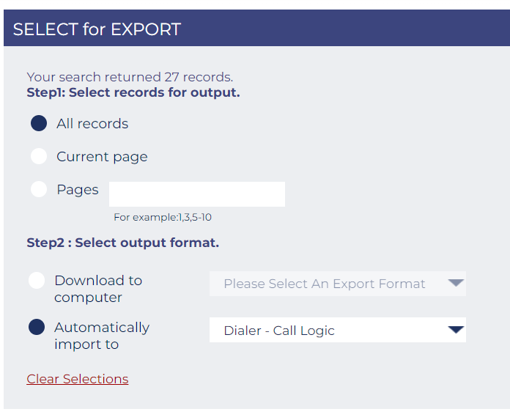Select the Pages radio button
Screen dimensions: 510x420
[39, 189]
